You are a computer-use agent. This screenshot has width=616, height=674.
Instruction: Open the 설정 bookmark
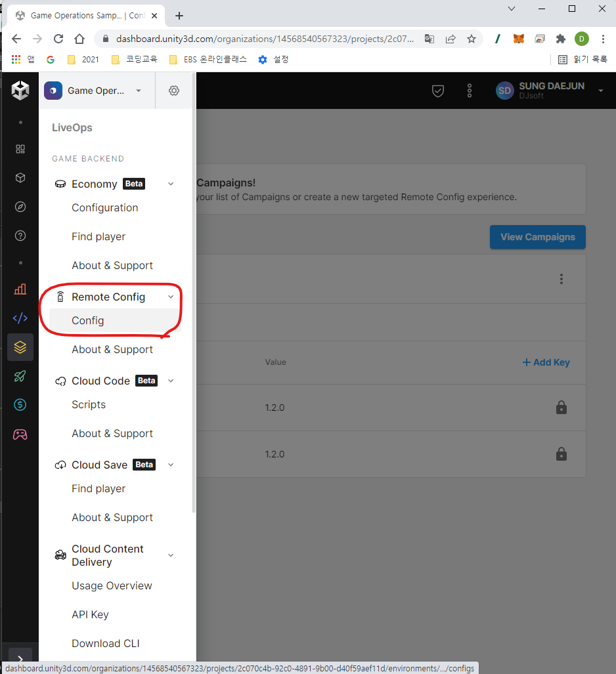(273, 59)
